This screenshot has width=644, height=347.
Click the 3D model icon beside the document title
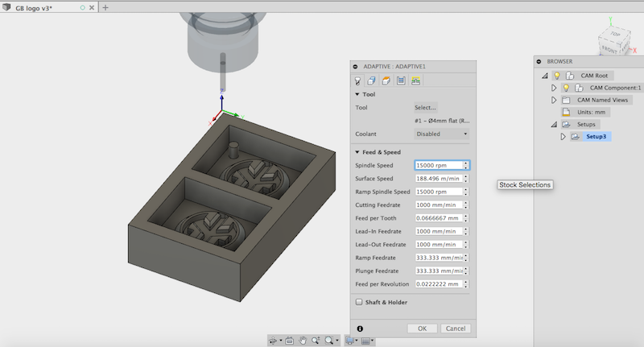(6, 7)
